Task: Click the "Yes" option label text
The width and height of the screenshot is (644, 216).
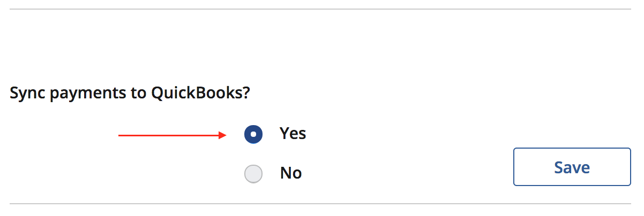Action: tap(293, 133)
